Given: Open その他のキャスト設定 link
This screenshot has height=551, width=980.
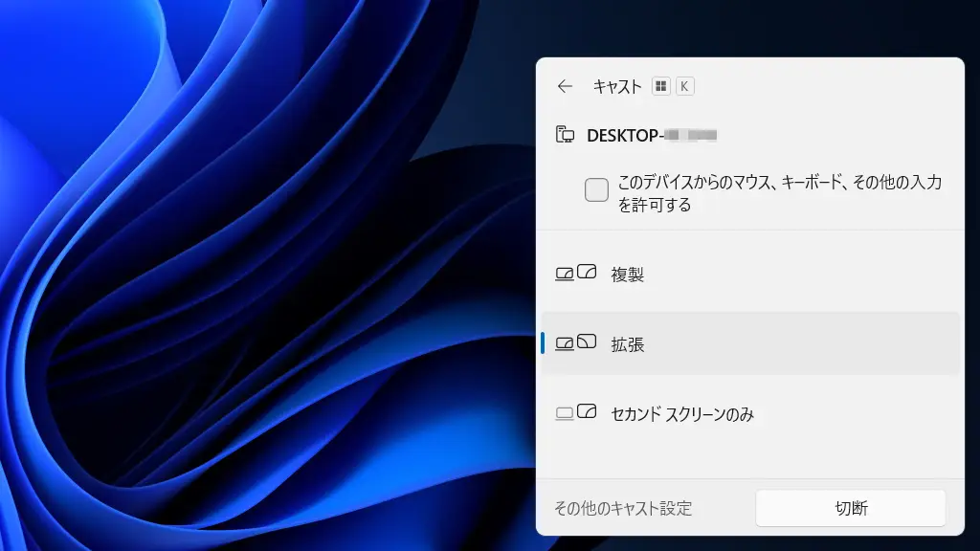Looking at the screenshot, I should click(623, 508).
